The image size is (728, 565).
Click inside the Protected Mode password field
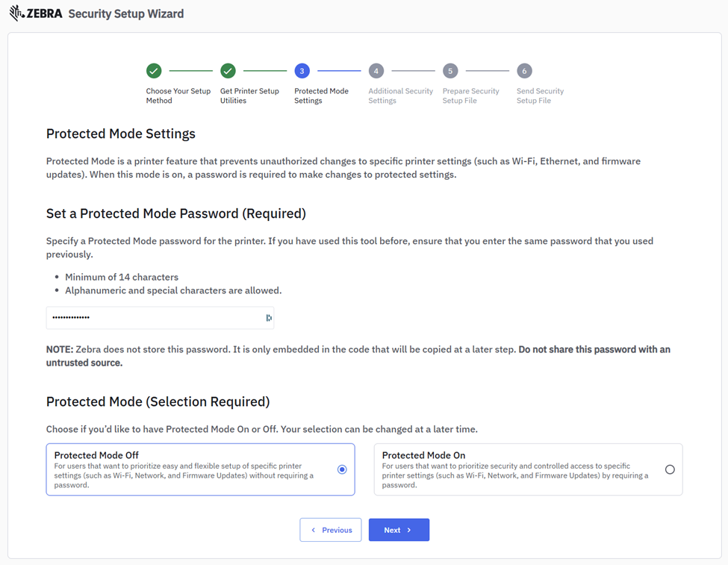point(153,318)
